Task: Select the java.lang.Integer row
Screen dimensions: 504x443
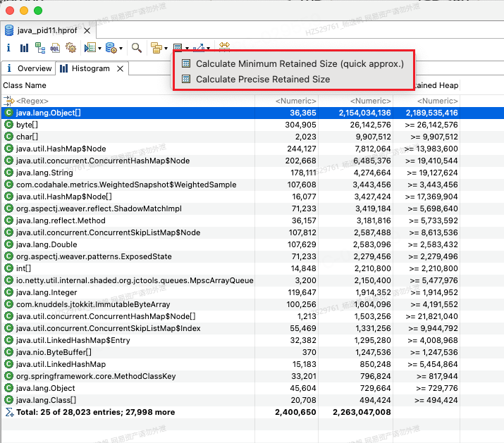Action: pos(252,293)
